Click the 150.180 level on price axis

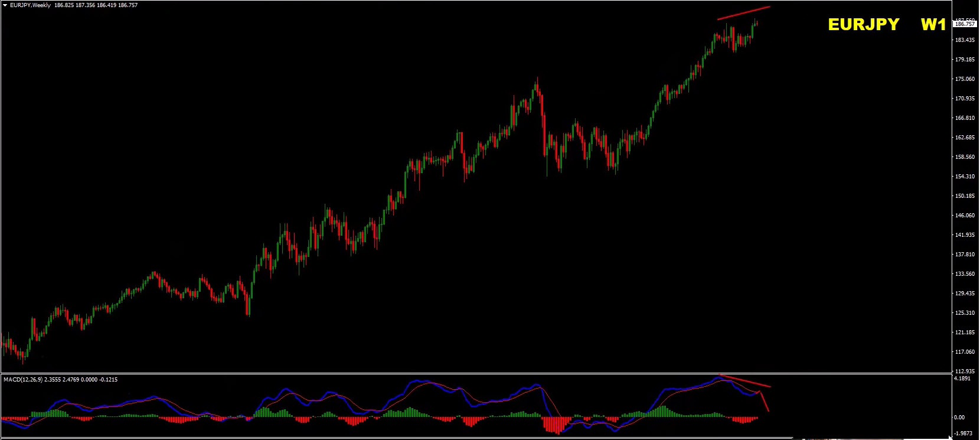point(964,196)
